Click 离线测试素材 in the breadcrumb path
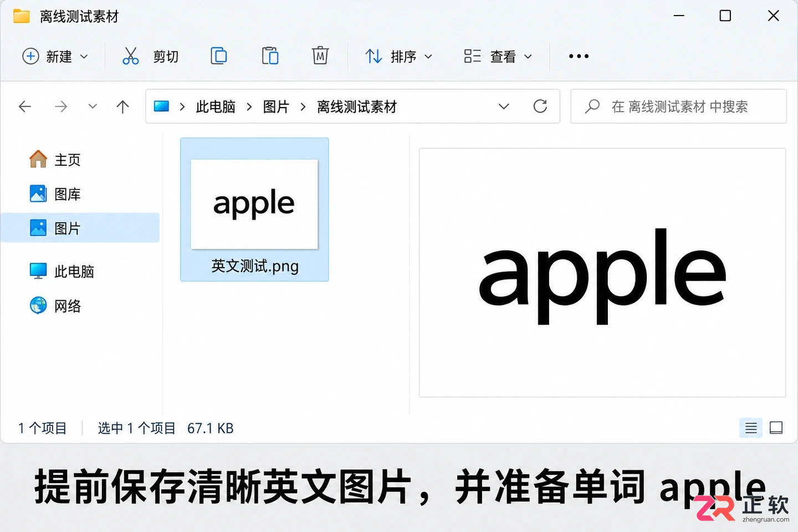 pos(357,106)
